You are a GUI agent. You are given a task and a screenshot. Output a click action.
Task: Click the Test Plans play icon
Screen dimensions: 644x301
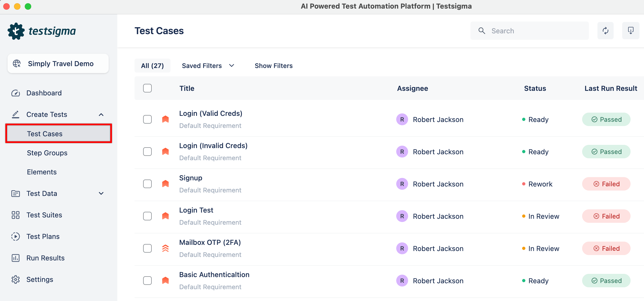coord(16,236)
